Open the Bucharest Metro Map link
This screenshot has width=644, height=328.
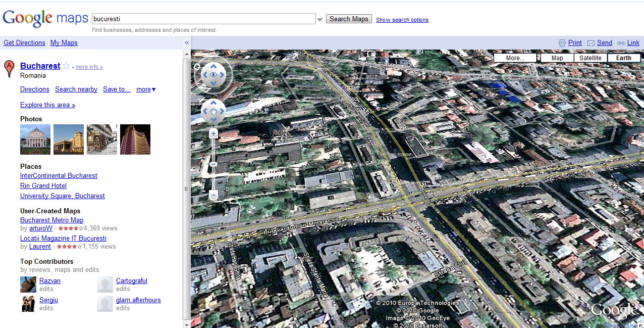click(51, 220)
